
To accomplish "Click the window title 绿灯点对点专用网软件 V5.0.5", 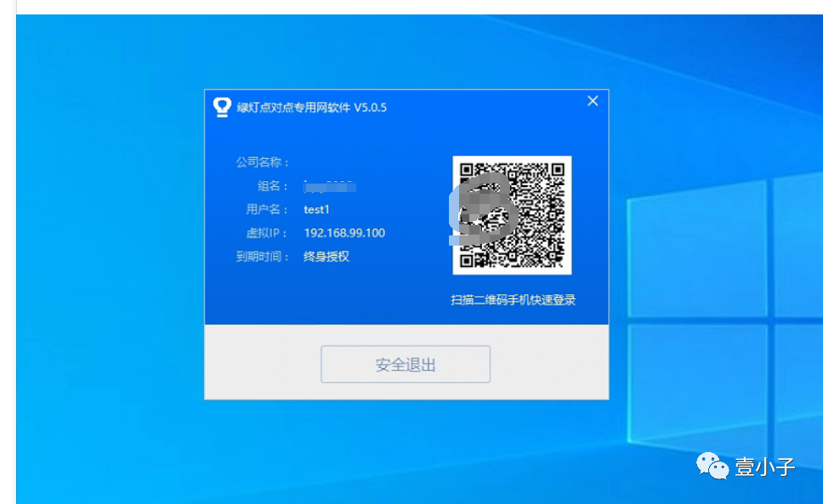I will pyautogui.click(x=312, y=107).
